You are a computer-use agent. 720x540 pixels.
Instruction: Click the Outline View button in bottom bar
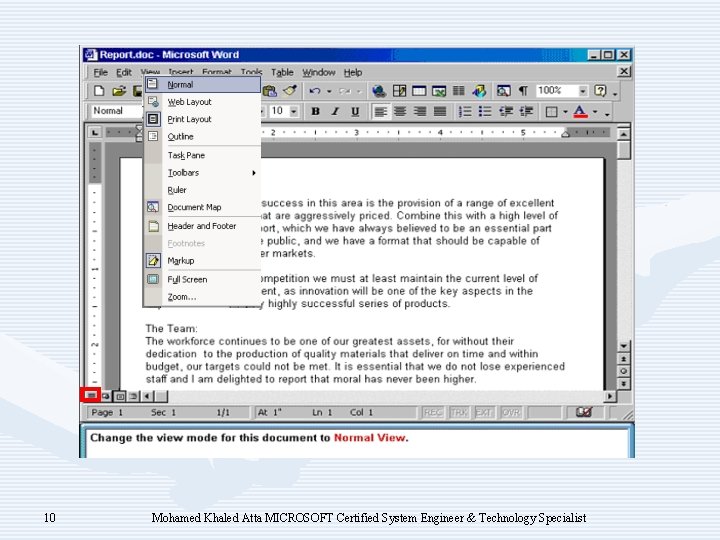point(133,395)
